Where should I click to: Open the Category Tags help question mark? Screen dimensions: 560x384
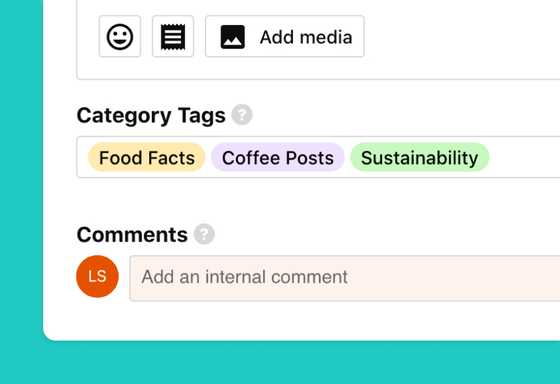pyautogui.click(x=242, y=115)
